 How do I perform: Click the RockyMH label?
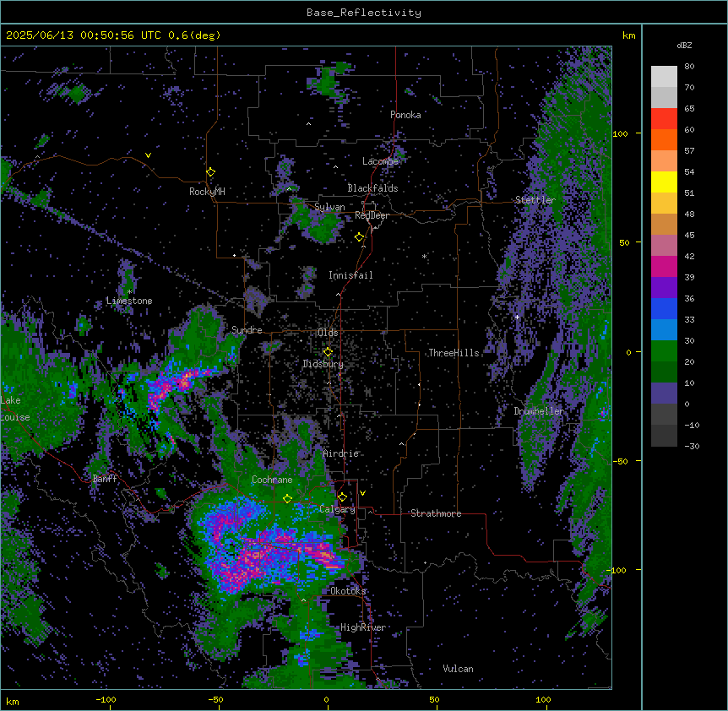click(x=207, y=192)
